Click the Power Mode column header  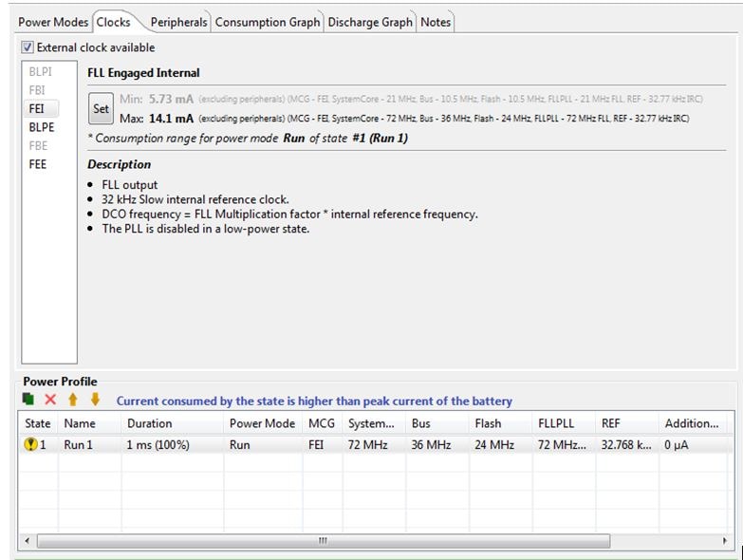tap(262, 423)
